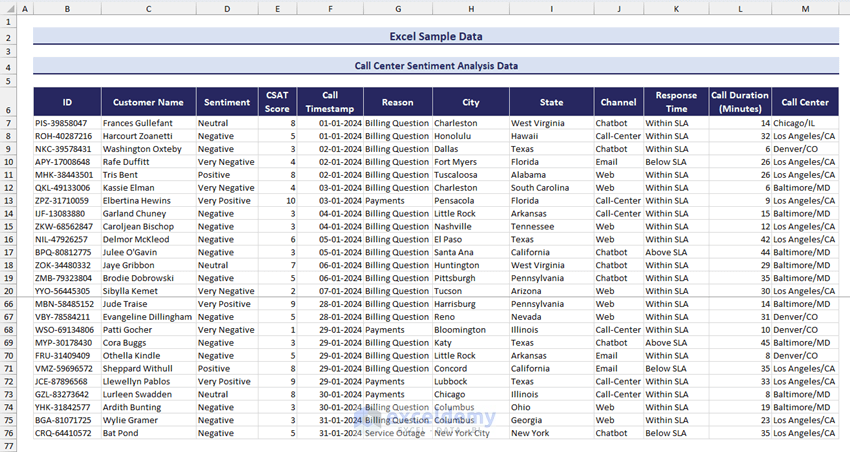Select the Response Time header cell

pos(676,102)
